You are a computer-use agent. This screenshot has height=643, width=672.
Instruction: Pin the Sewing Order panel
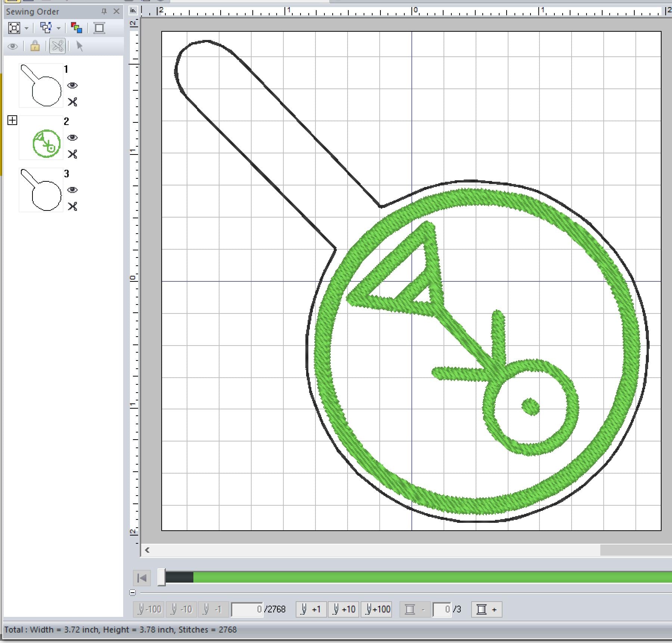coord(104,12)
